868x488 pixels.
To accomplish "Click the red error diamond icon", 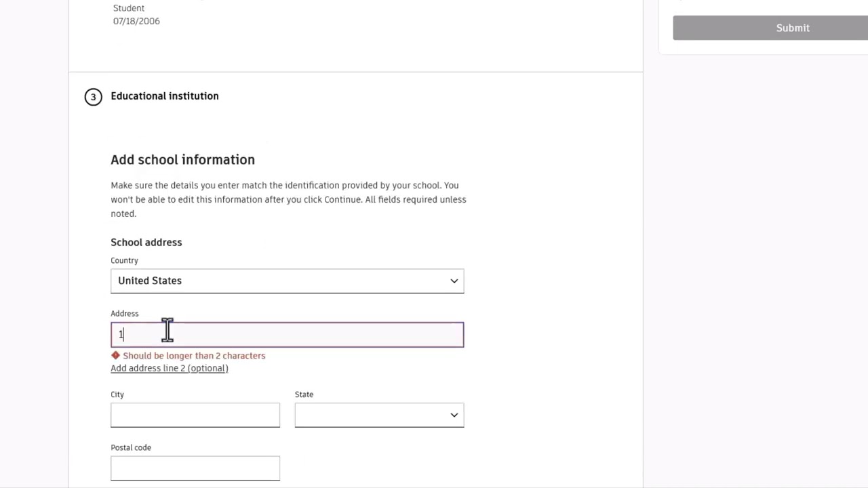I will pos(115,355).
